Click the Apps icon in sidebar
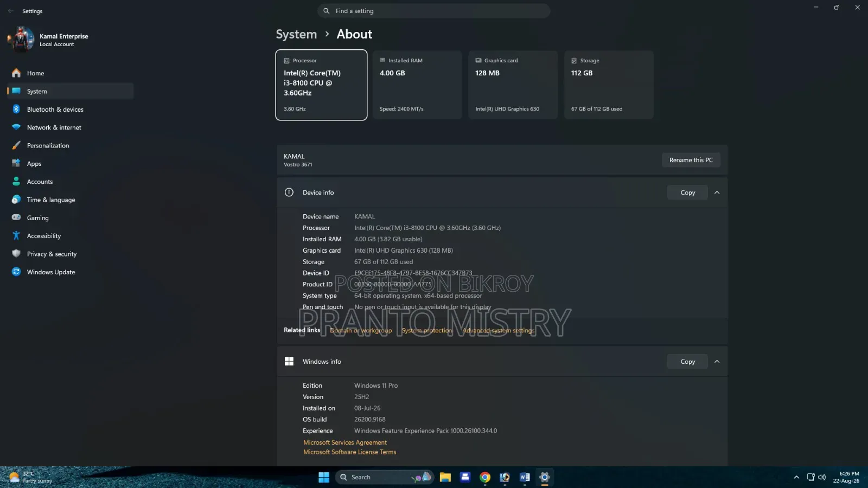This screenshot has width=868, height=488. pos(16,163)
